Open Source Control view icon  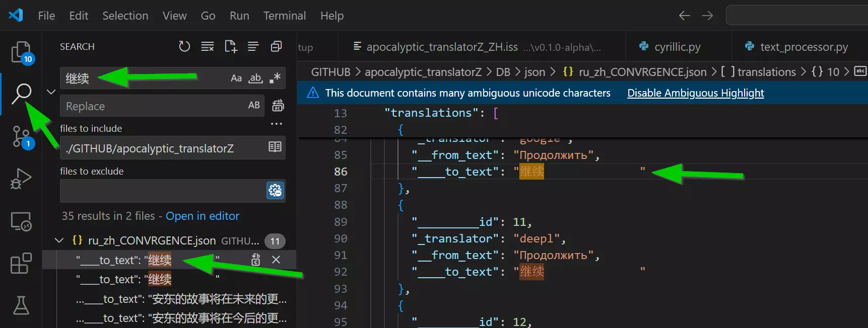tap(21, 136)
